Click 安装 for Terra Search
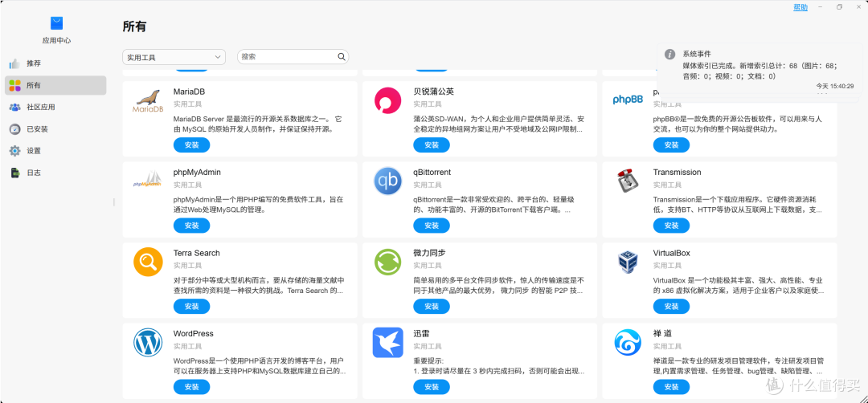 tap(191, 306)
